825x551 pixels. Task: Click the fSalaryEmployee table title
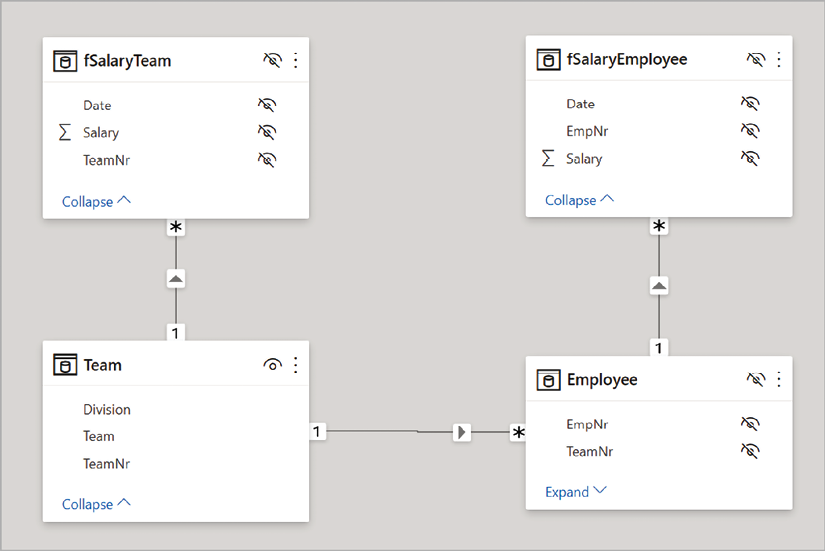[627, 59]
